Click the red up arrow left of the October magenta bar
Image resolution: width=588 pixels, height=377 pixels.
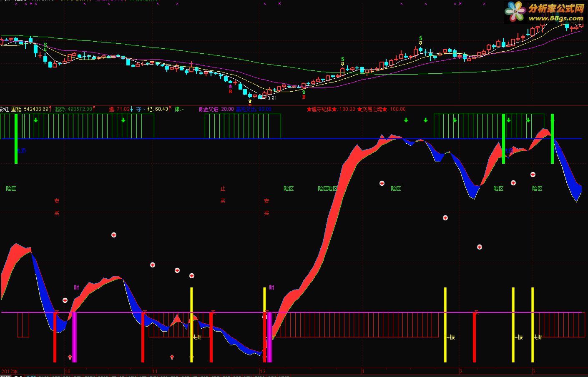[x=70, y=357]
